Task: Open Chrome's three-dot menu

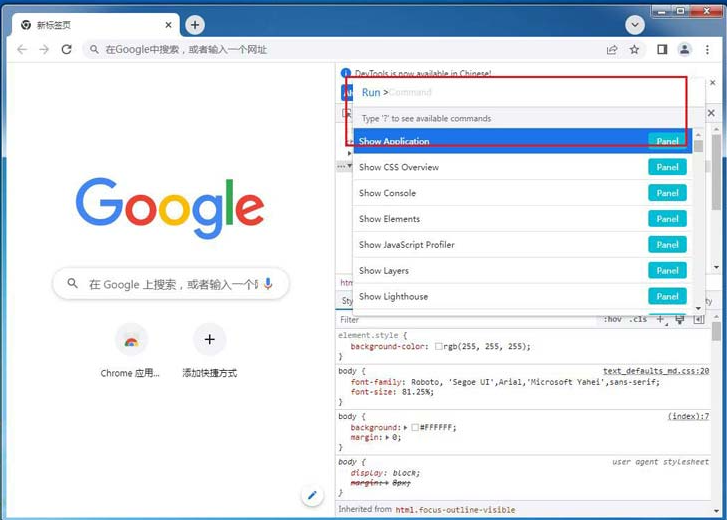Action: click(x=707, y=50)
